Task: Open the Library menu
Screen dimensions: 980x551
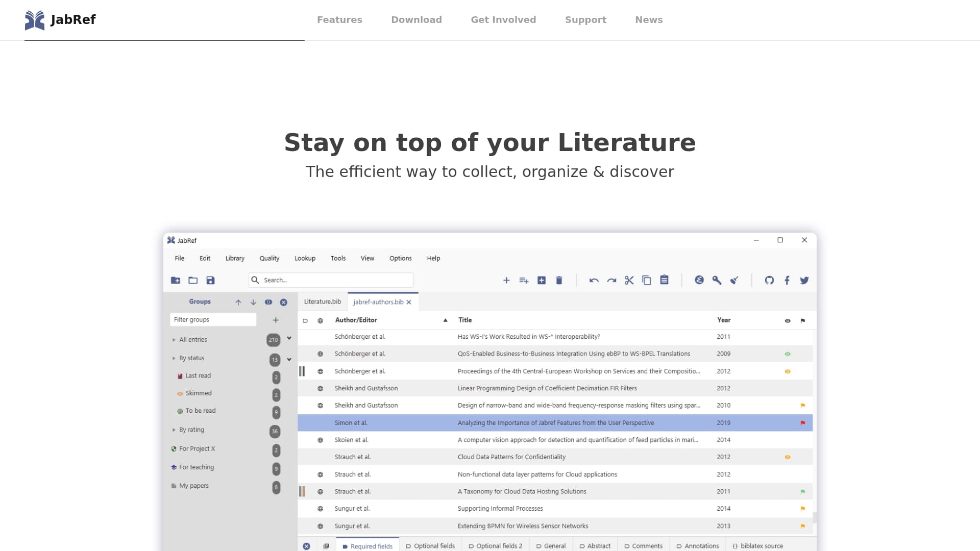Action: tap(235, 258)
